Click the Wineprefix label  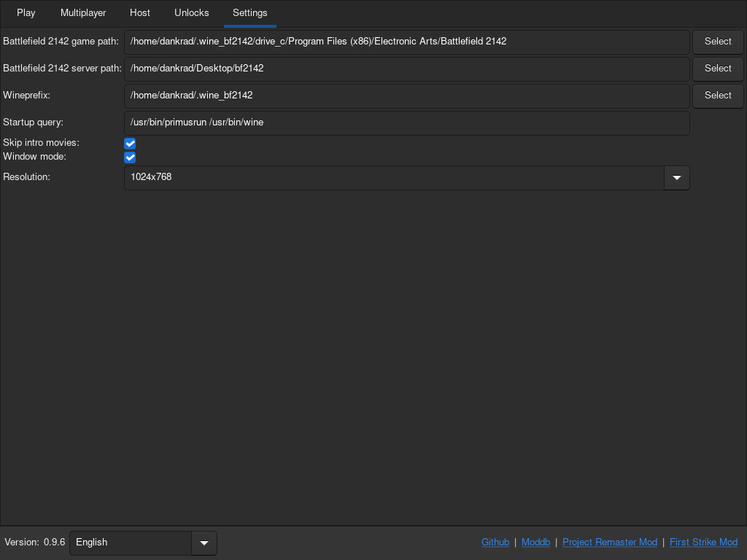click(26, 96)
